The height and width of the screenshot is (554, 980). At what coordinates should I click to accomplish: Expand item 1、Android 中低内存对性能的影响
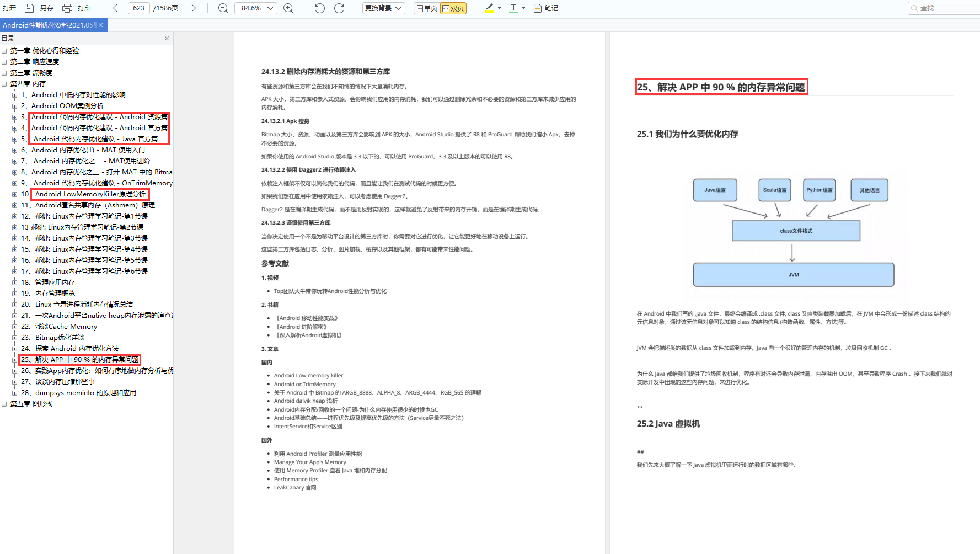tap(15, 95)
